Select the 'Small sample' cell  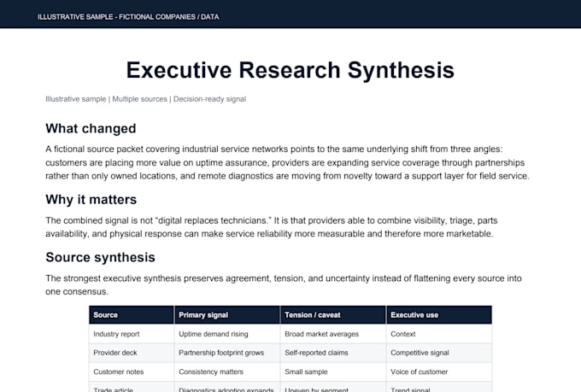coord(333,372)
